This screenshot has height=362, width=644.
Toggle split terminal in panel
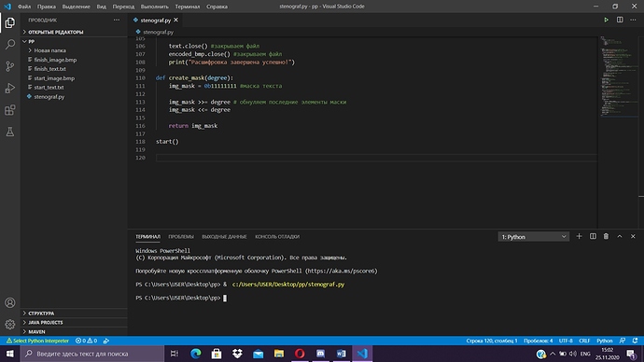(593, 236)
